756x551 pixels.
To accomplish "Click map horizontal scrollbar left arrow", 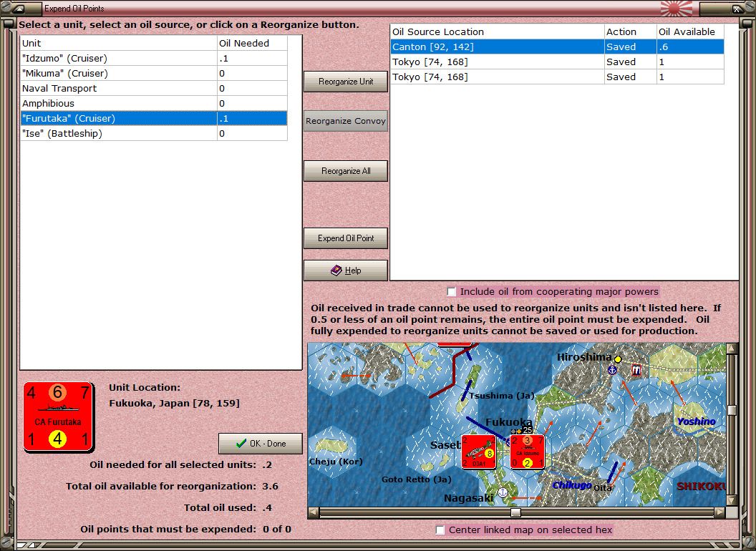I will tap(314, 512).
